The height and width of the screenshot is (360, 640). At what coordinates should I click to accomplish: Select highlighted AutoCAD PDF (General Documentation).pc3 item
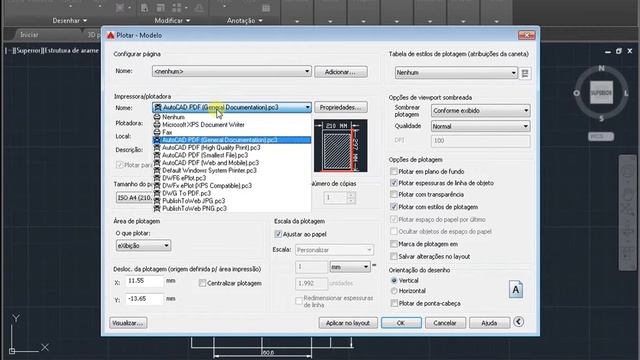231,140
